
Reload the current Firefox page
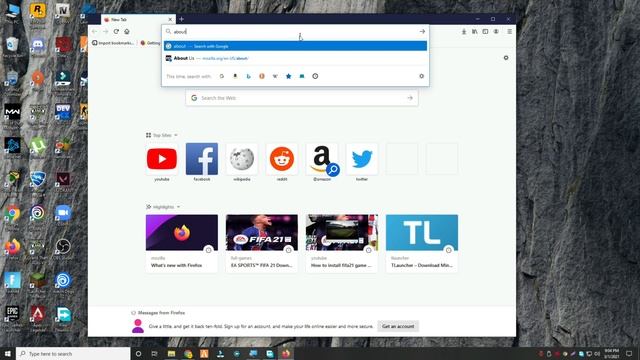(x=116, y=31)
